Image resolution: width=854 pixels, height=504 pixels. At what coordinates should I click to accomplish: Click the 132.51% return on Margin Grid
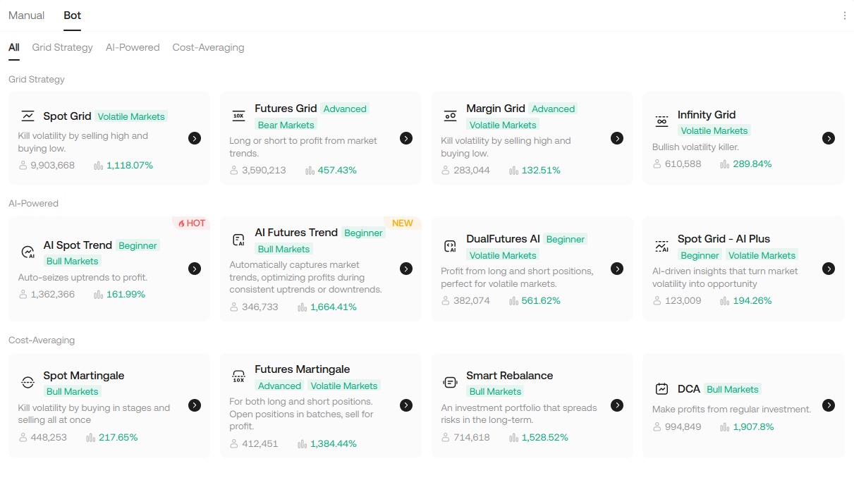coord(541,171)
